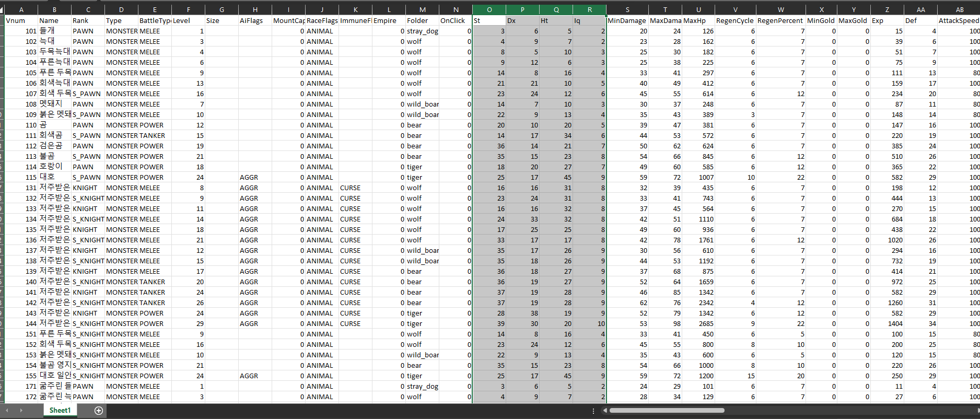Click the "AttackSpeed" header cell
The image size is (980, 419).
959,21
